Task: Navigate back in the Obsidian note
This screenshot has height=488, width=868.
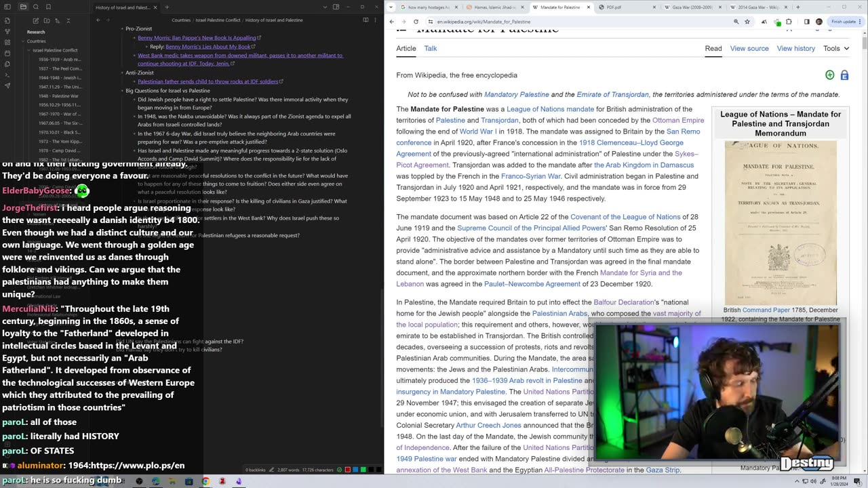Action: pos(98,20)
